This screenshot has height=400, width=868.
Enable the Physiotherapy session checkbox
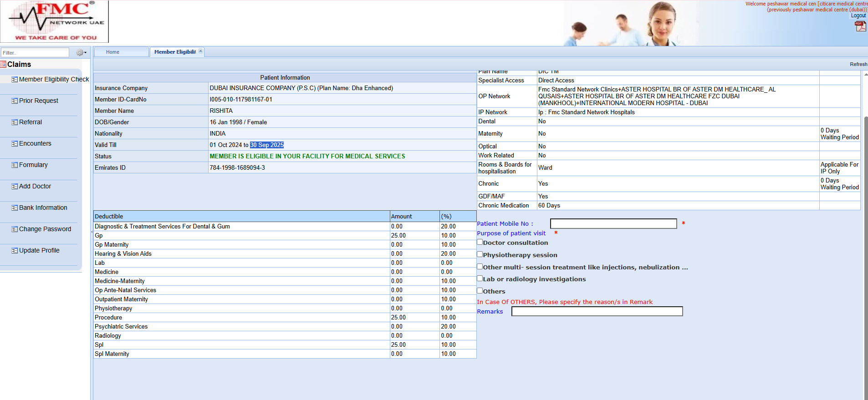point(480,254)
